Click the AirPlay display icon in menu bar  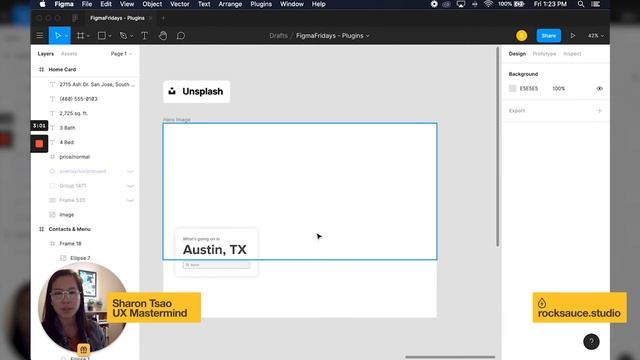pos(460,4)
